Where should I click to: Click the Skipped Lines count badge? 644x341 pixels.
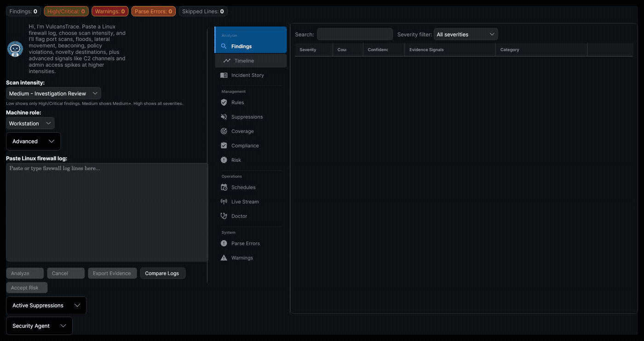[203, 11]
